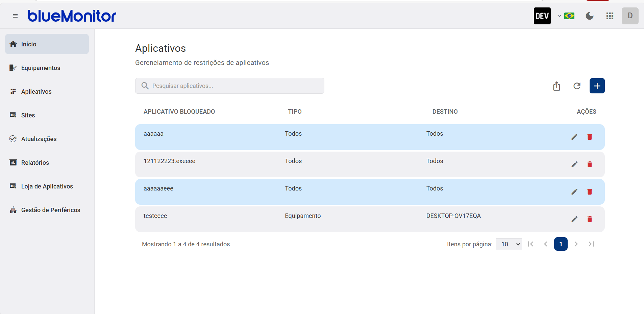Open the items per page dropdown
The width and height of the screenshot is (644, 314).
coord(509,244)
